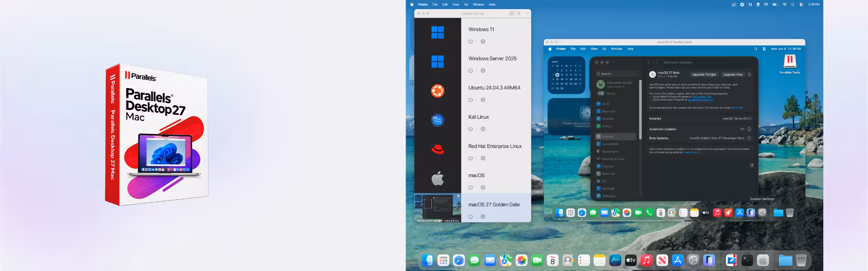Open the Help menu inside Golden Gate VM
The width and height of the screenshot is (868, 271).
click(630, 49)
